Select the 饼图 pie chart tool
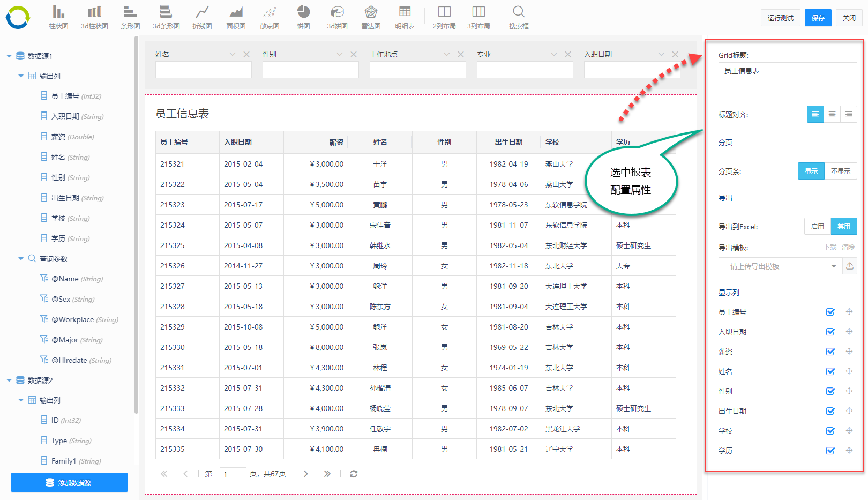The height and width of the screenshot is (500, 868). (303, 17)
